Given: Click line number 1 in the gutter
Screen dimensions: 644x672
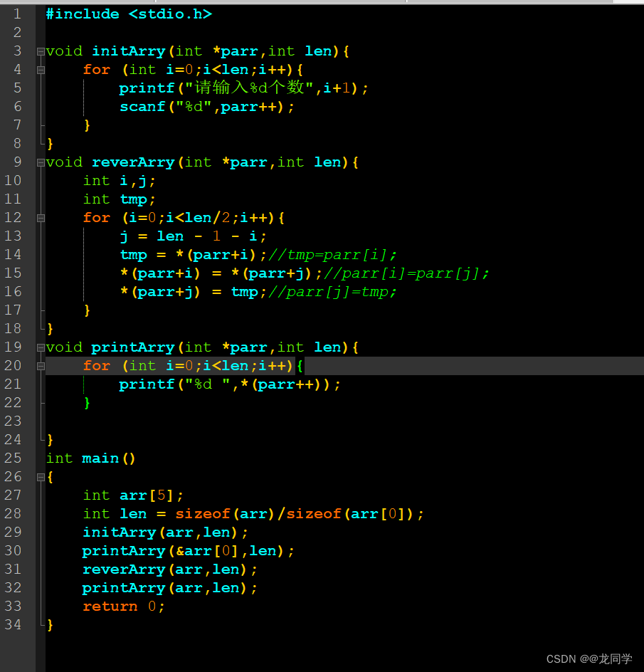Looking at the screenshot, I should [17, 14].
